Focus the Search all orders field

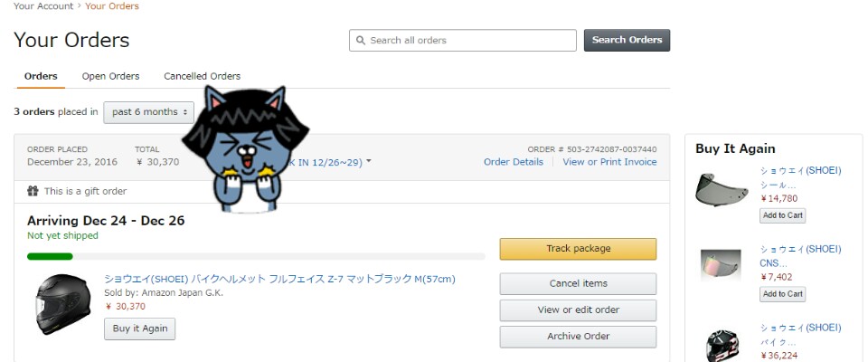click(x=470, y=41)
